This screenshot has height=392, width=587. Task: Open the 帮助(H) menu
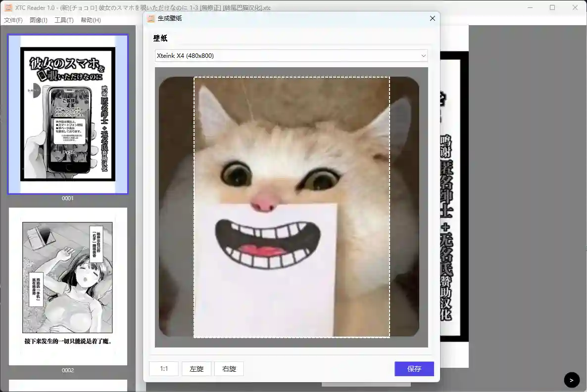91,20
